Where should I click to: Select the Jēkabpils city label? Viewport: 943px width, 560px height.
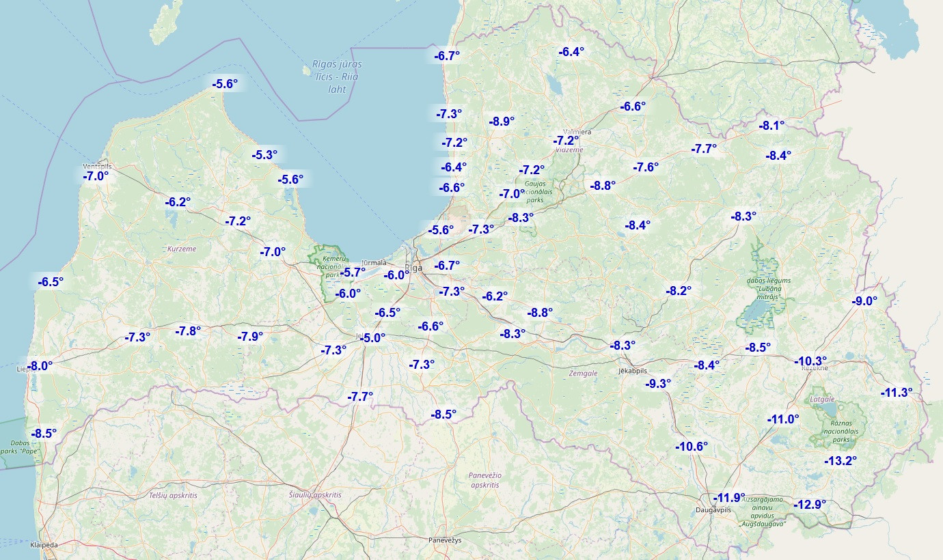pos(632,371)
